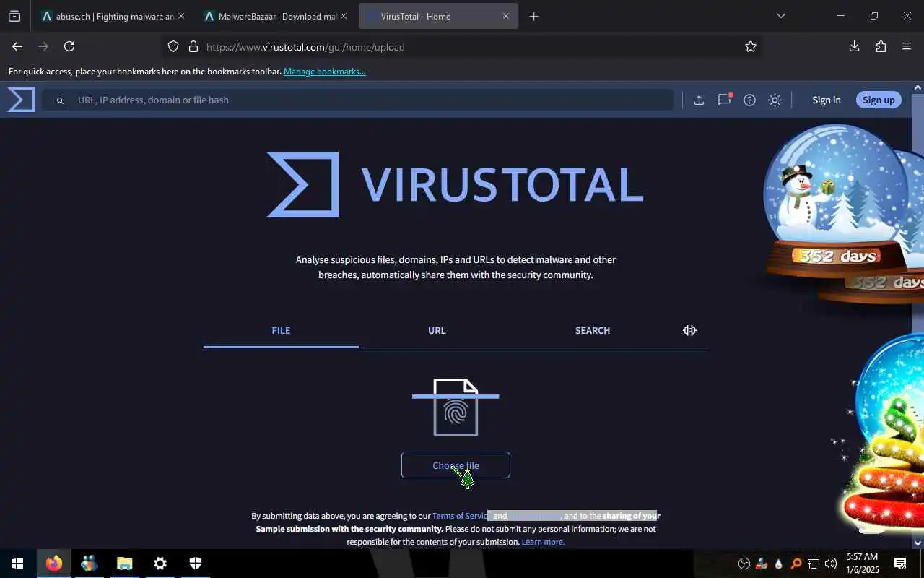Click the Sign up button
Screen dimensions: 924x578
pyautogui.click(x=879, y=100)
